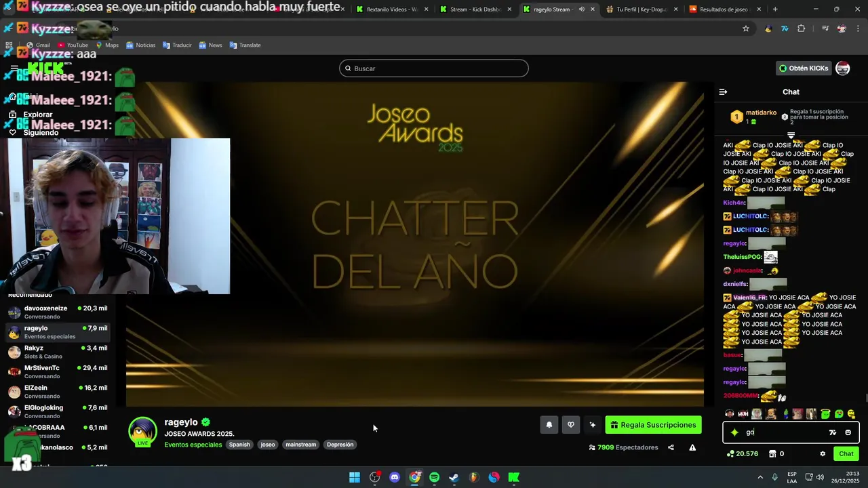
Task: Show hidden system tray icons
Action: [x=760, y=477]
